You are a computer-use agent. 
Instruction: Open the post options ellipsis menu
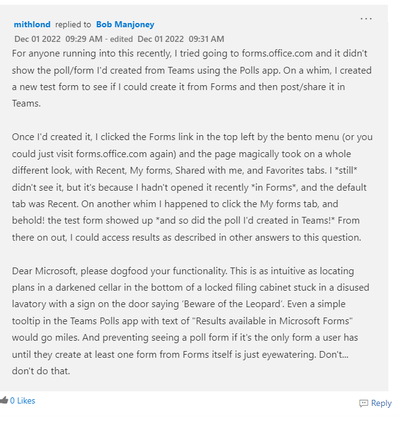tap(366, 19)
